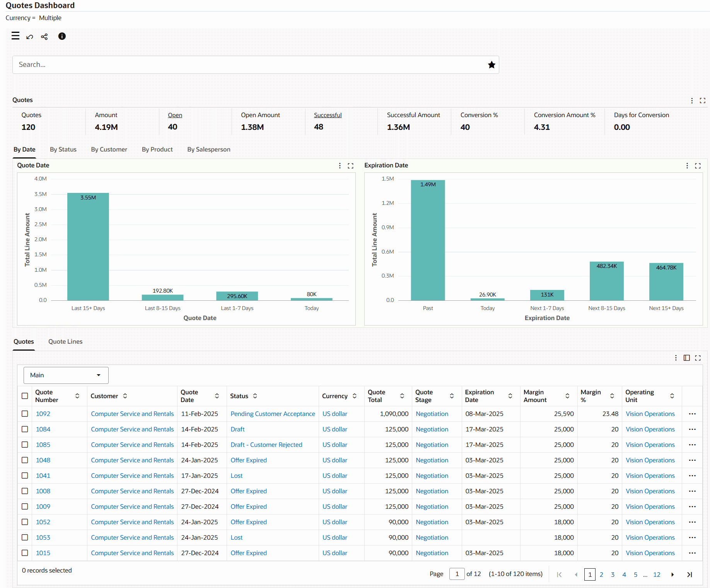710x588 pixels.
Task: Select checkbox for quote 1085
Action: point(25,445)
